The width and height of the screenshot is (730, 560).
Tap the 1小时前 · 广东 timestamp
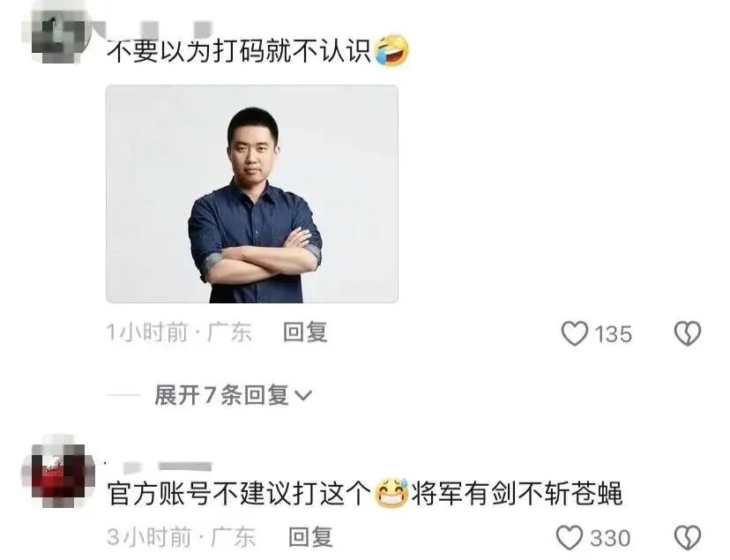pyautogui.click(x=179, y=332)
